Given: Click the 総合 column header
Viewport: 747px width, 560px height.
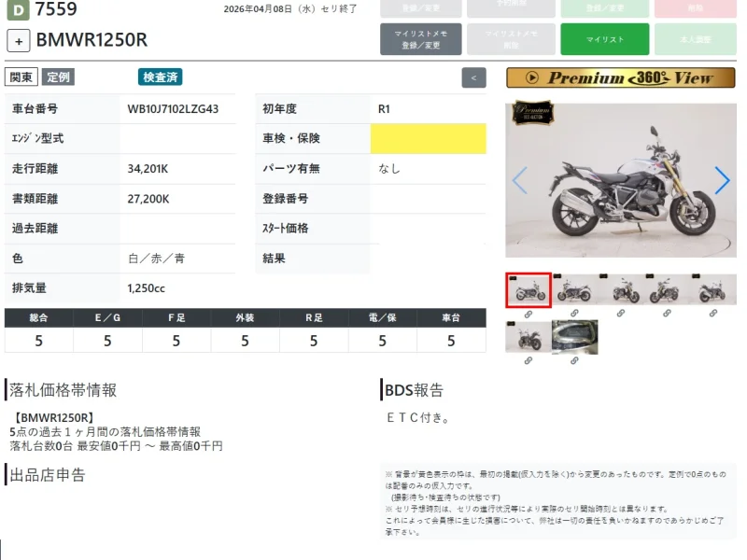Looking at the screenshot, I should pos(38,317).
